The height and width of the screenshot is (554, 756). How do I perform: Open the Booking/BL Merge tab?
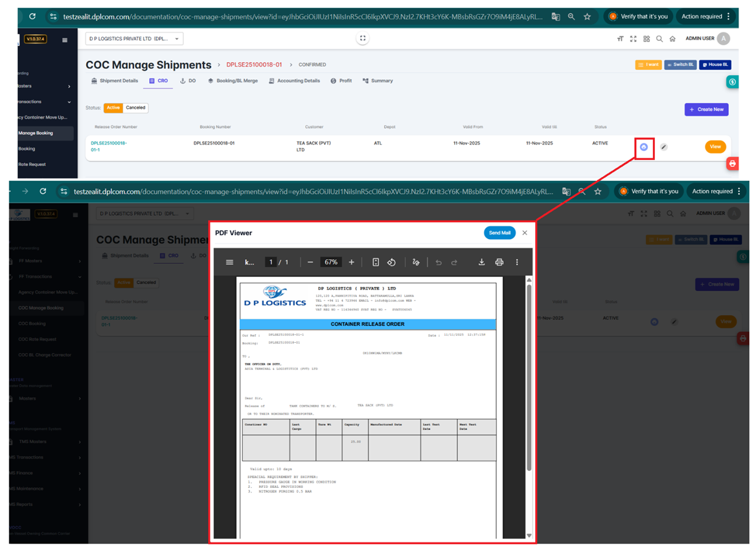233,81
